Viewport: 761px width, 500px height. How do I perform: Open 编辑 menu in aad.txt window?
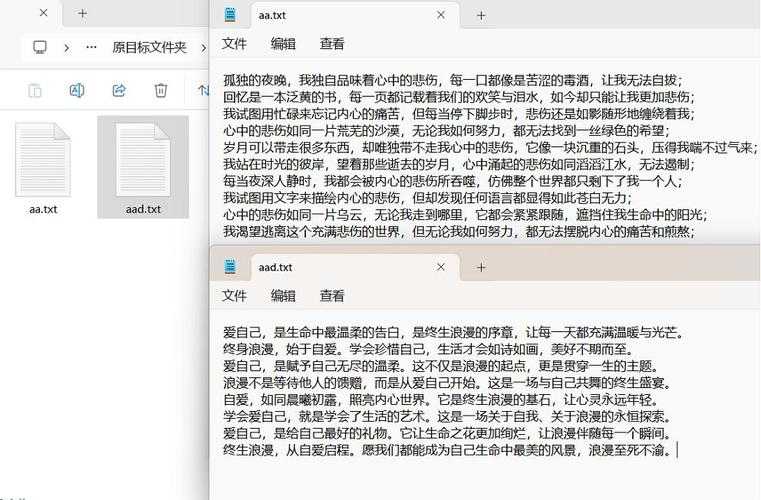coord(283,296)
